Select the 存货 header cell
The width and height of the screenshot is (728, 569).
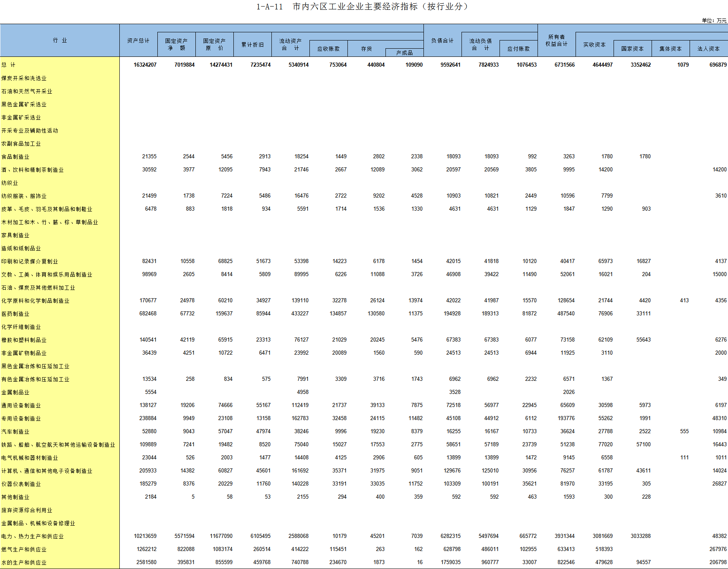(x=366, y=49)
